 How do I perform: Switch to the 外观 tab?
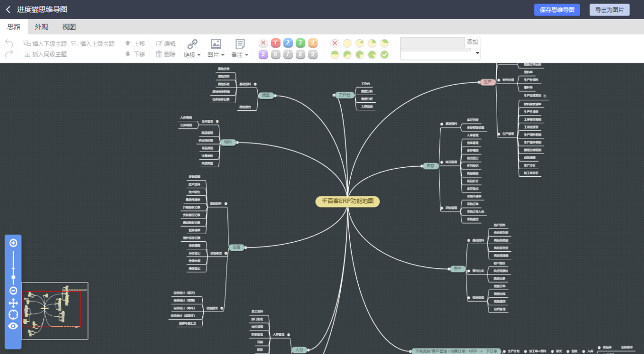pyautogui.click(x=41, y=27)
